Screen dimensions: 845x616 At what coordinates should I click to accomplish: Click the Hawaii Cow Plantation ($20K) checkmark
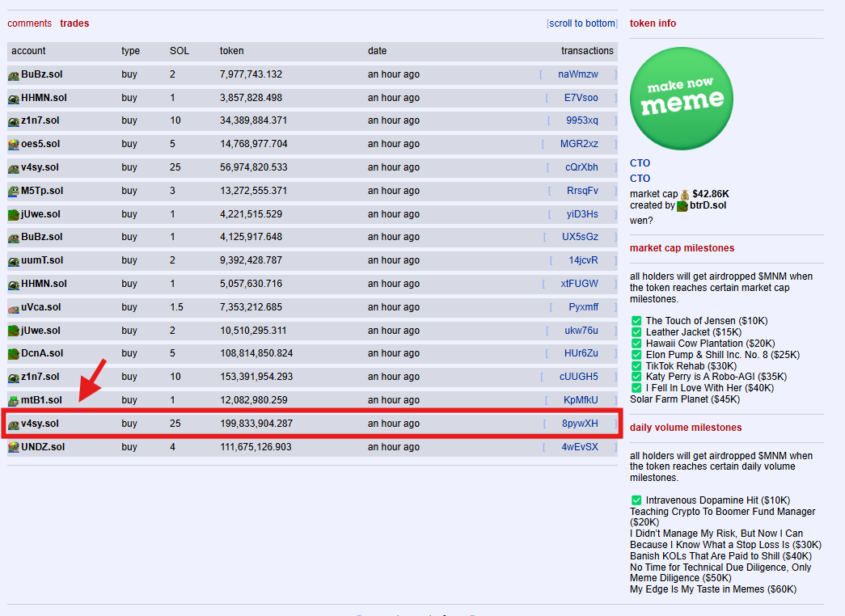636,344
